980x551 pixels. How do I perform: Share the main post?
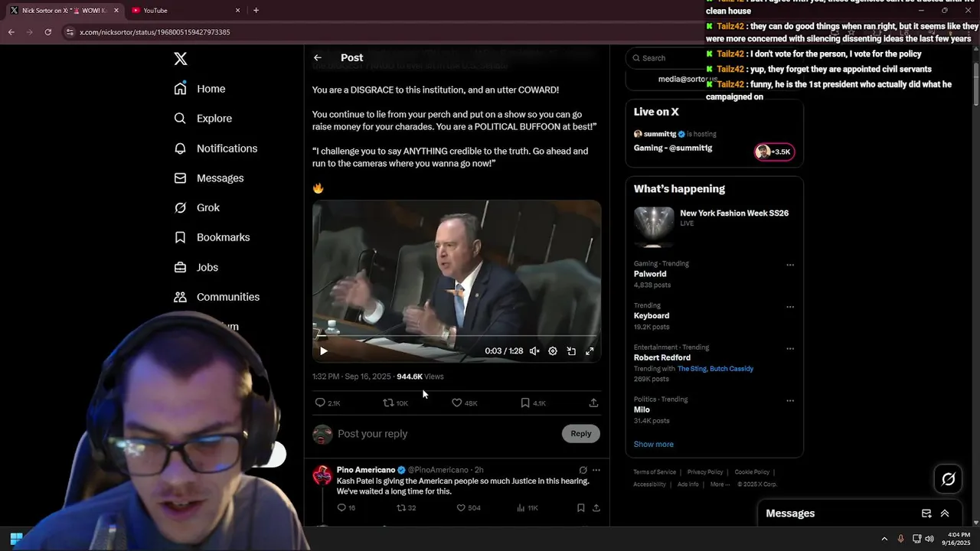(x=593, y=403)
